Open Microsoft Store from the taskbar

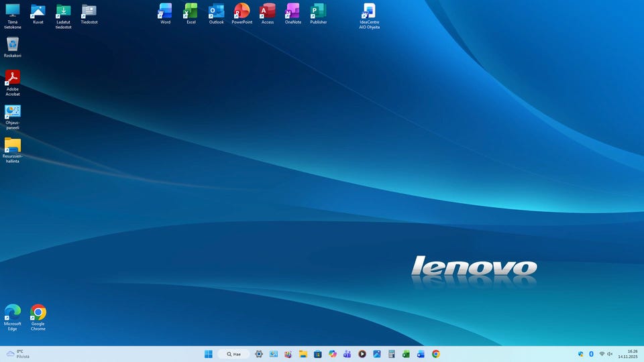(318, 354)
